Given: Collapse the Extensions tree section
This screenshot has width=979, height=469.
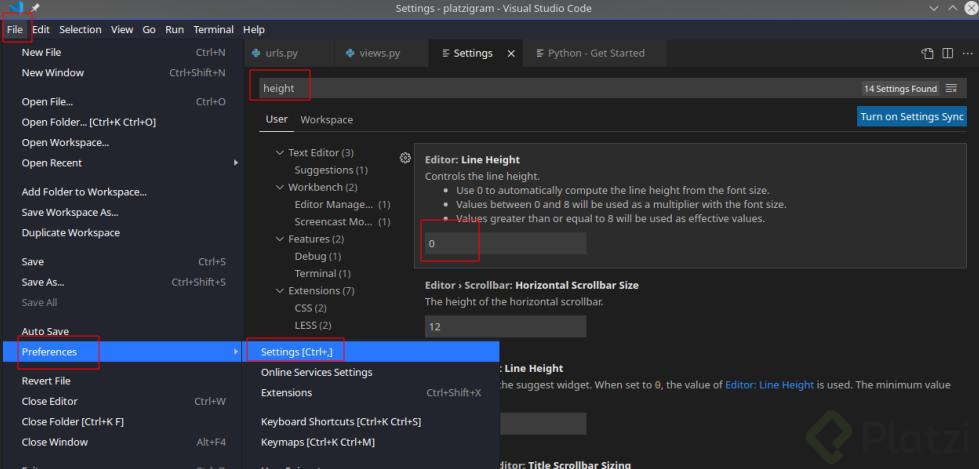Looking at the screenshot, I should [280, 291].
